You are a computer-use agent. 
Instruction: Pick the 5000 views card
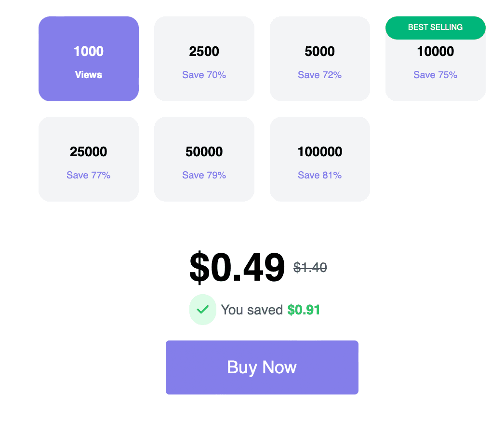(x=320, y=59)
